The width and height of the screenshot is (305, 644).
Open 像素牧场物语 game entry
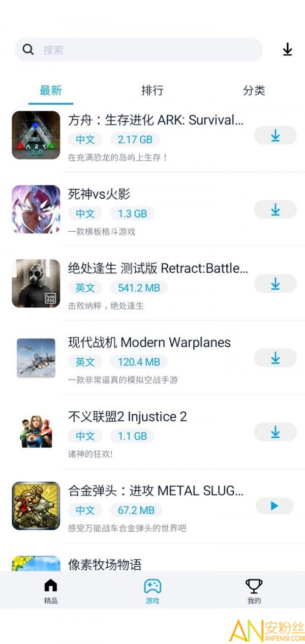pos(105,564)
